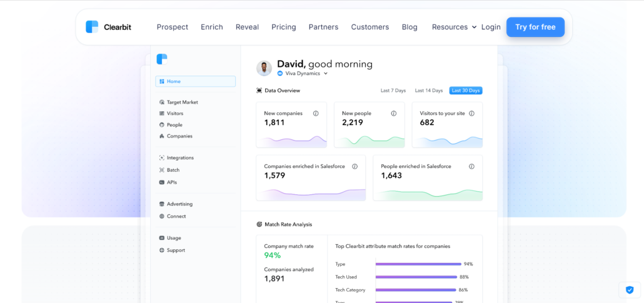Select the Last 7 Days range

pyautogui.click(x=393, y=91)
